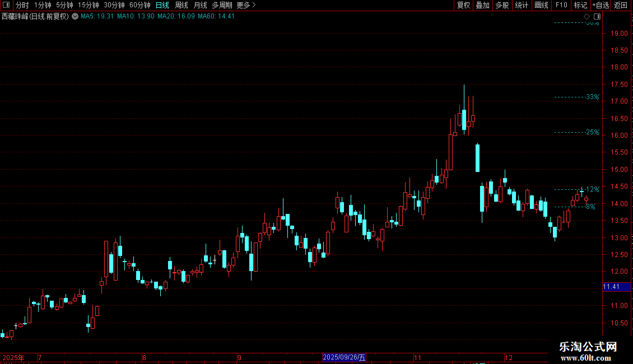The height and width of the screenshot is (364, 633).
Task: Click the 12.00 price axis label
Action: pyautogui.click(x=619, y=272)
